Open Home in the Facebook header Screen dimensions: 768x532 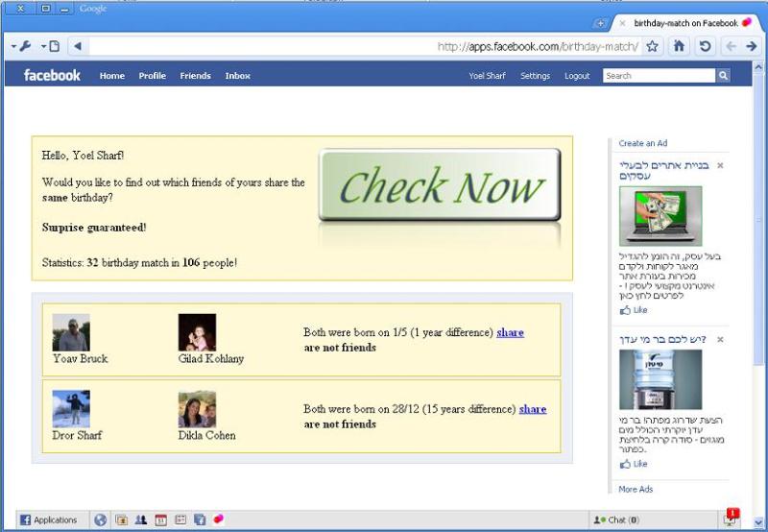point(112,76)
